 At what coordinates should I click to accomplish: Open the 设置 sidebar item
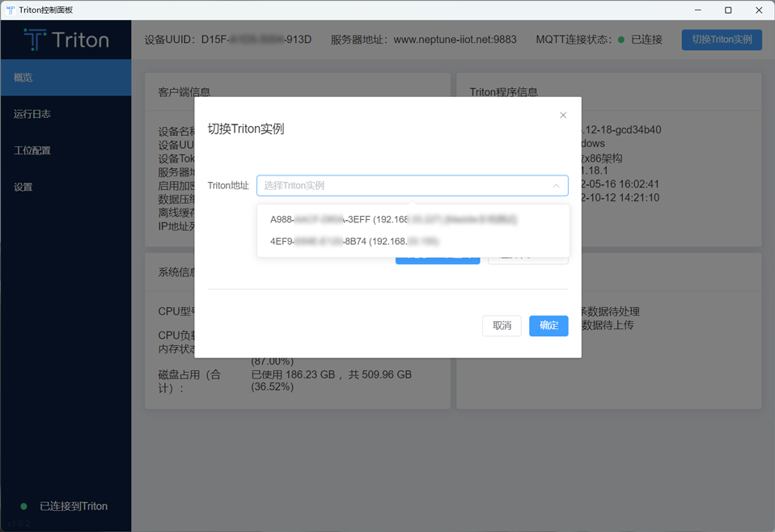(66, 187)
